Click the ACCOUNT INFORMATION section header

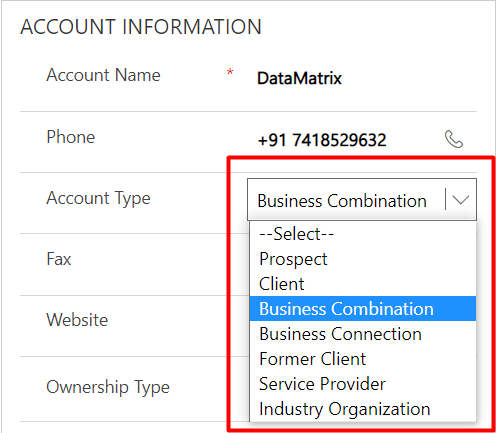(x=141, y=27)
